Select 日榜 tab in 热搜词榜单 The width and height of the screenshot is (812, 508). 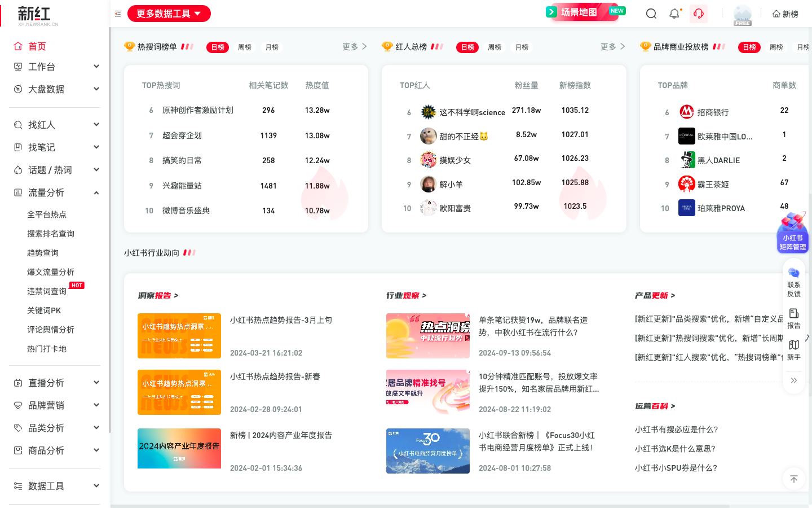coord(218,47)
